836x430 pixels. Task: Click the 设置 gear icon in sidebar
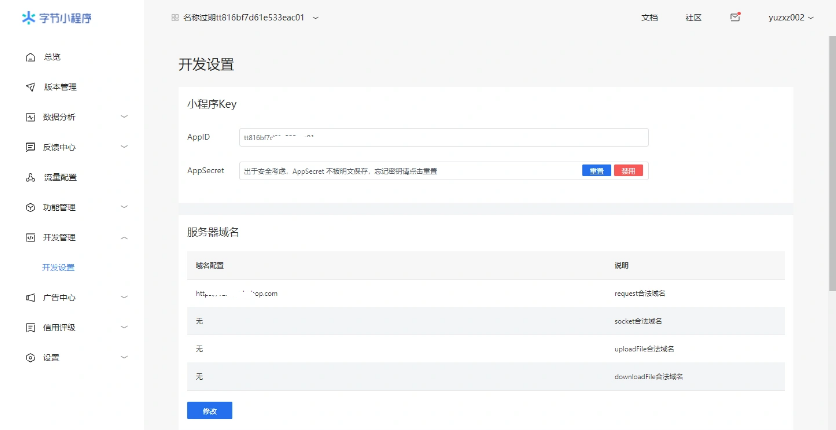point(30,357)
